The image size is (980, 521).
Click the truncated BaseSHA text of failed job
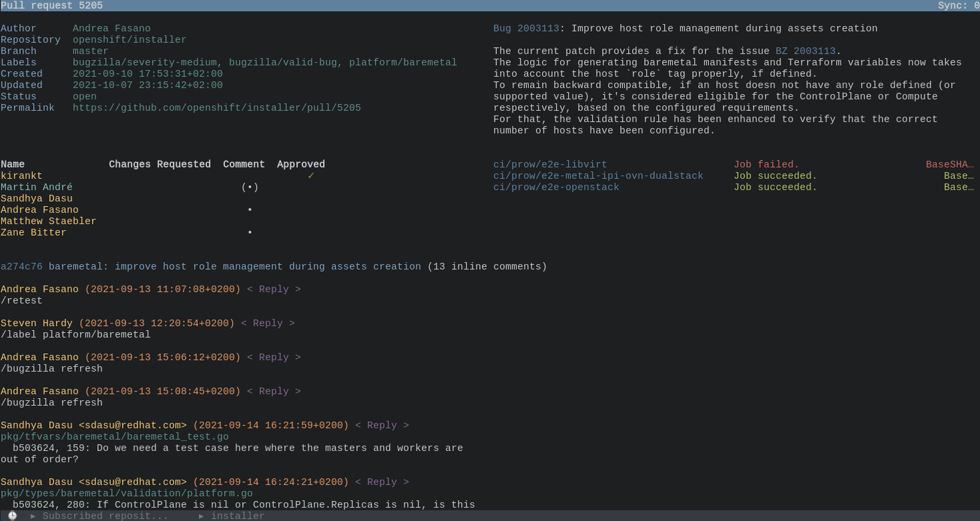pyautogui.click(x=950, y=165)
